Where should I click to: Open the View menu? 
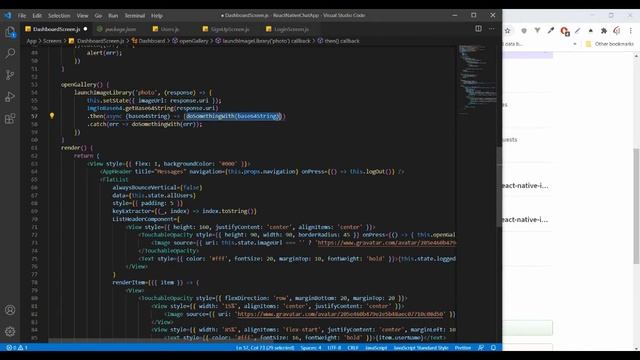point(82,16)
